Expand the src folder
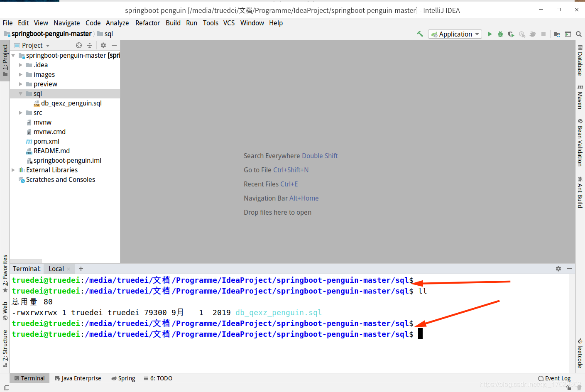The width and height of the screenshot is (585, 392). pyautogui.click(x=21, y=113)
